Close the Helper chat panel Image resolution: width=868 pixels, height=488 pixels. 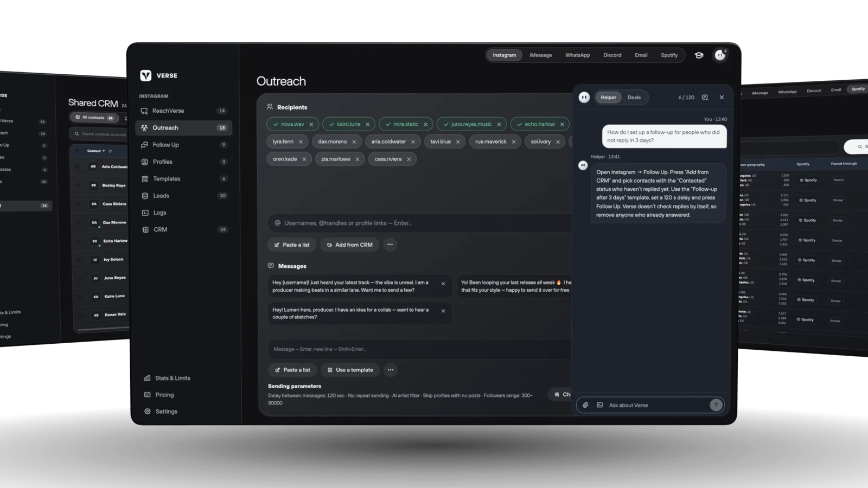pos(722,98)
